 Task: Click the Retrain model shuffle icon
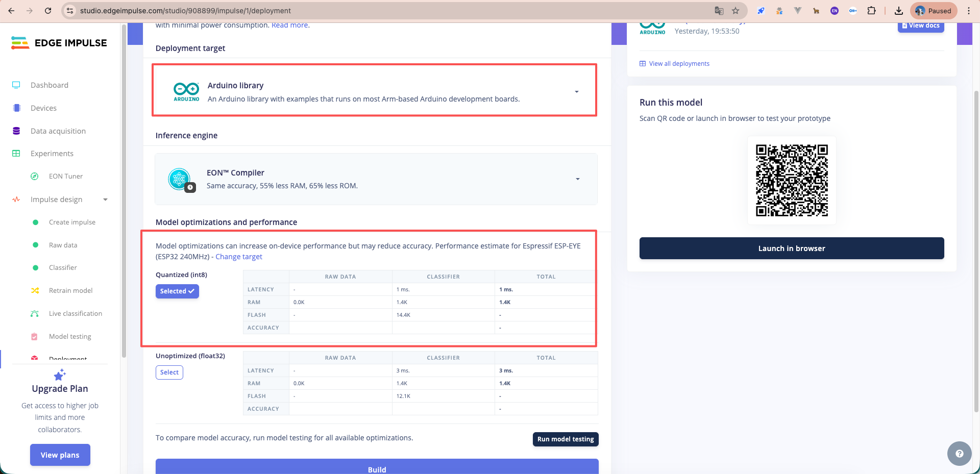click(x=35, y=291)
